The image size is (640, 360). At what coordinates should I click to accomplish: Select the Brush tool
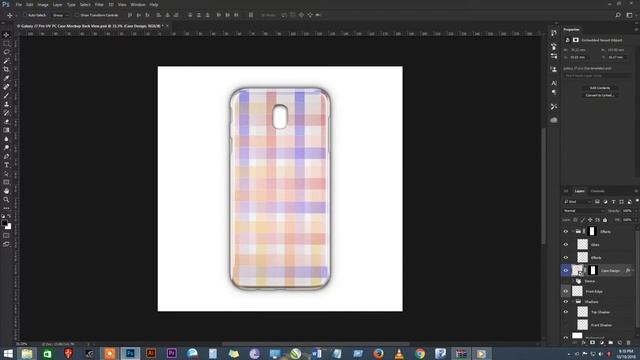pyautogui.click(x=6, y=96)
